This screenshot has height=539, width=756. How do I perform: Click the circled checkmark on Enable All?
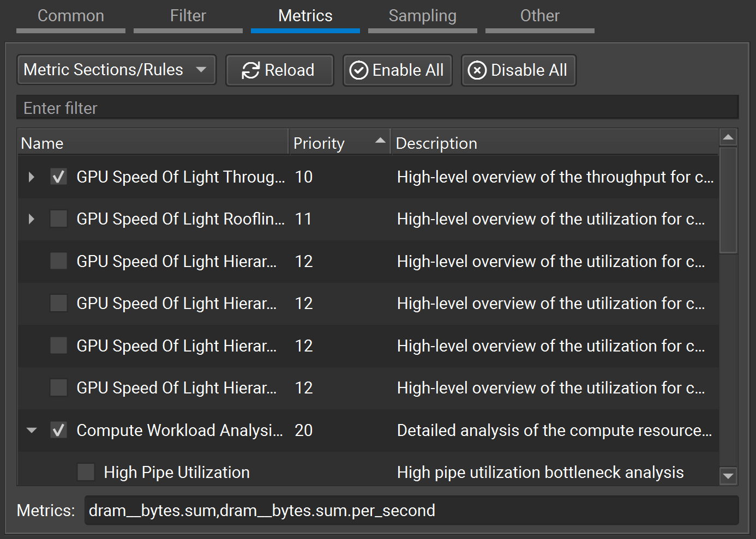[x=359, y=70]
